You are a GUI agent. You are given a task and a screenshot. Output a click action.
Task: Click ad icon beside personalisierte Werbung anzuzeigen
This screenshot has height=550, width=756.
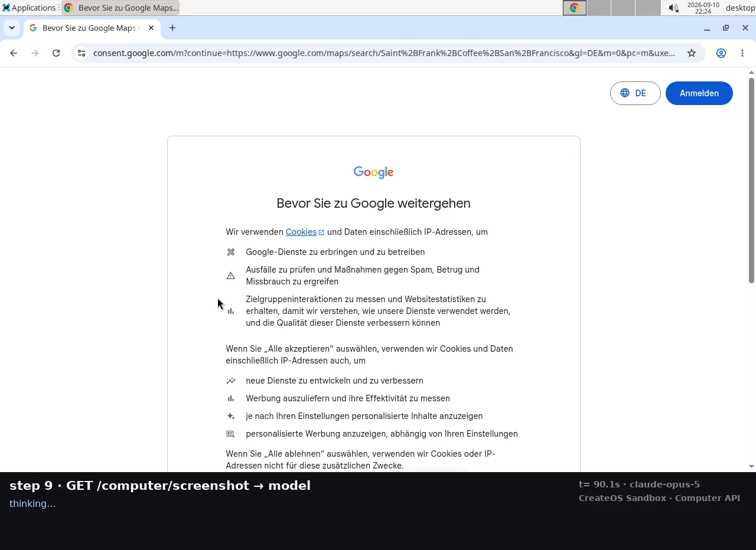point(231,434)
